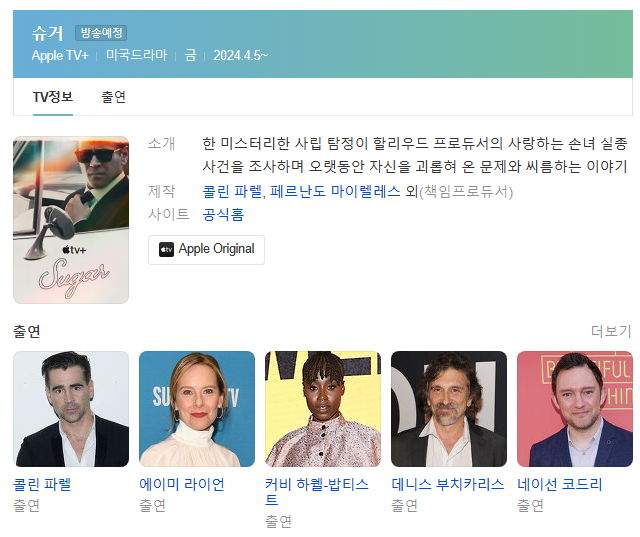The image size is (640, 537).
Task: Expand cast list with 더보기
Action: (610, 331)
